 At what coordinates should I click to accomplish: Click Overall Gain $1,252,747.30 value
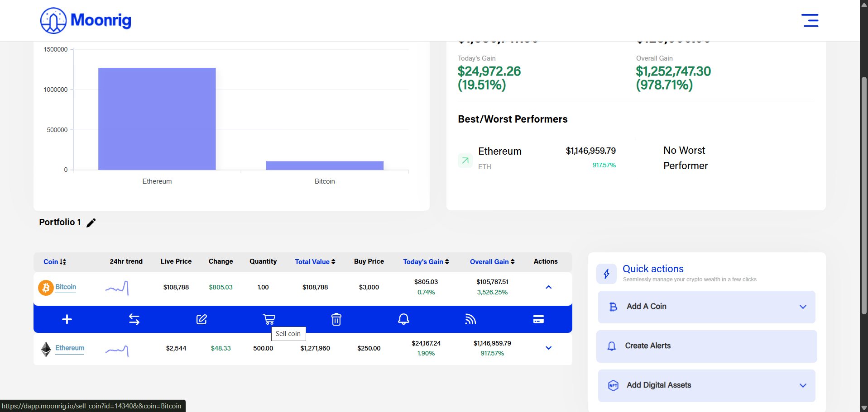(x=673, y=71)
